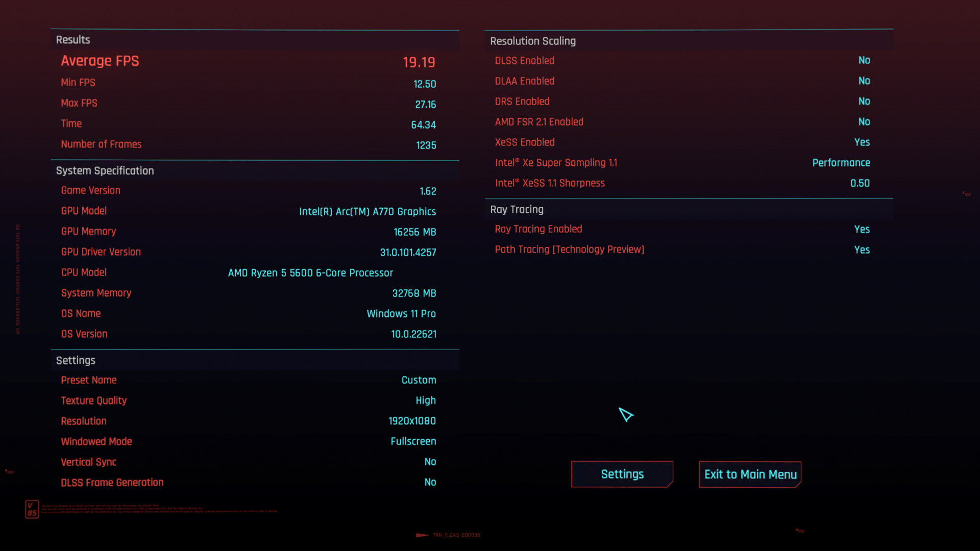The image size is (980, 551).
Task: Click the Resolution 1920x1080 value
Action: 412,421
